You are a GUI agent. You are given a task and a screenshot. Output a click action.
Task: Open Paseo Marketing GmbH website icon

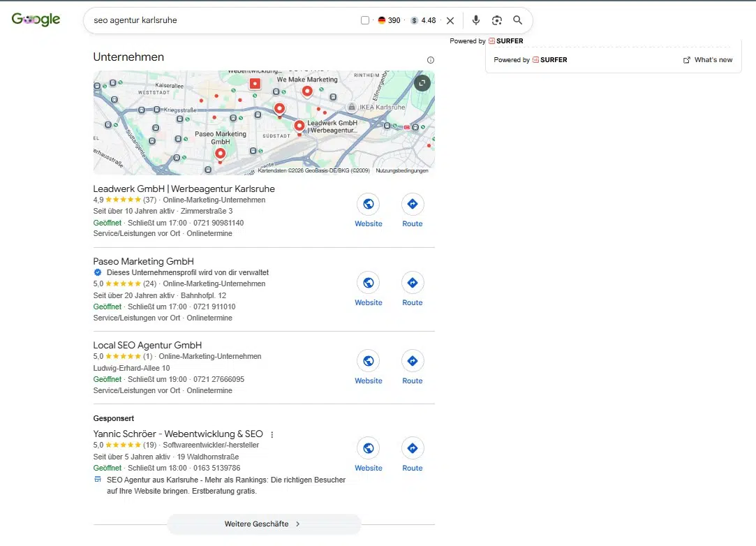click(369, 283)
